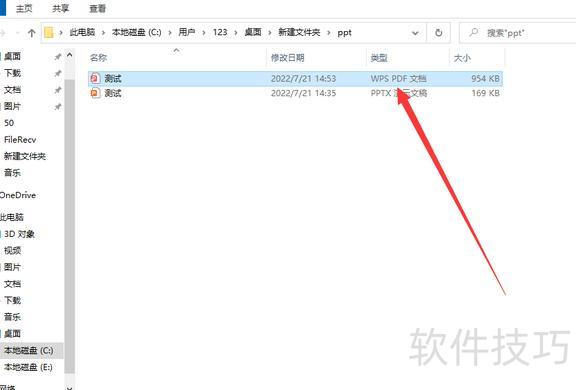Click the search ppt input field
The height and width of the screenshot is (390, 576).
tap(518, 33)
